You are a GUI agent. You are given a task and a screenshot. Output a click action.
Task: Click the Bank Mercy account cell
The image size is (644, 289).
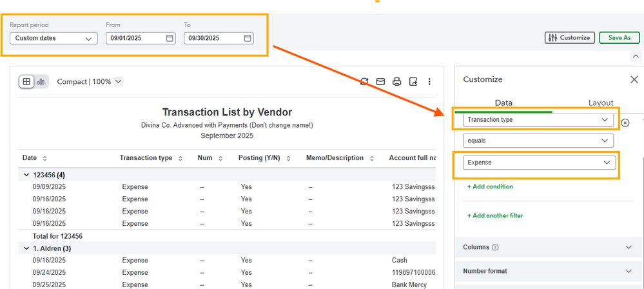(x=409, y=285)
